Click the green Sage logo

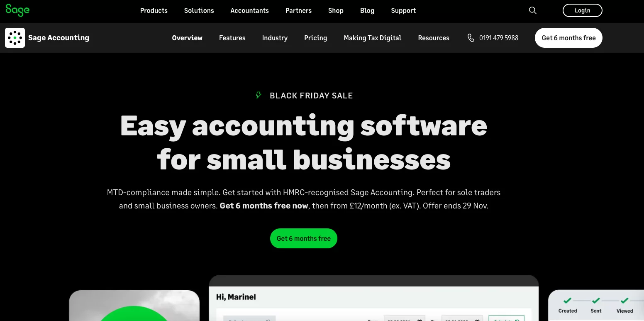pyautogui.click(x=17, y=10)
